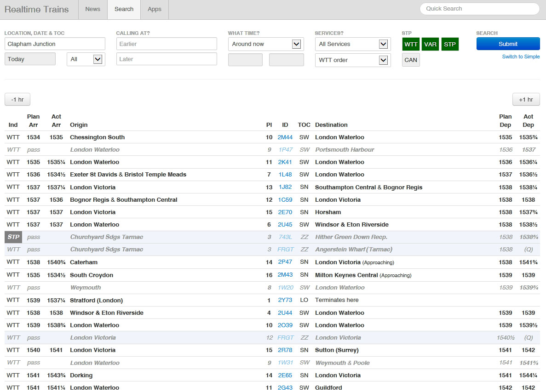The height and width of the screenshot is (392, 546).
Task: Open the Apps tab
Action: 155,9
